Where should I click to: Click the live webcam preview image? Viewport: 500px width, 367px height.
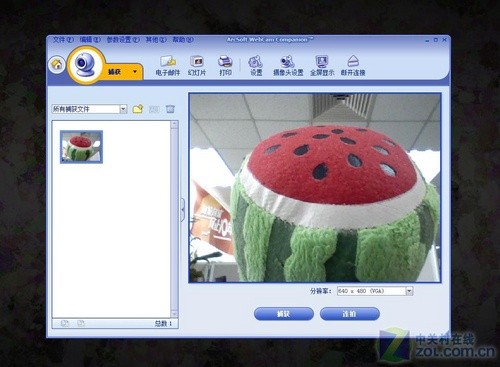315,188
